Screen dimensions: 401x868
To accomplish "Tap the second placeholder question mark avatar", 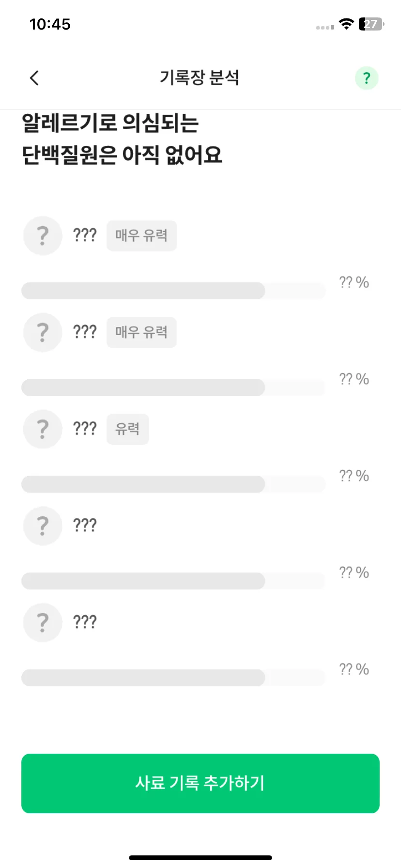I will 43,332.
